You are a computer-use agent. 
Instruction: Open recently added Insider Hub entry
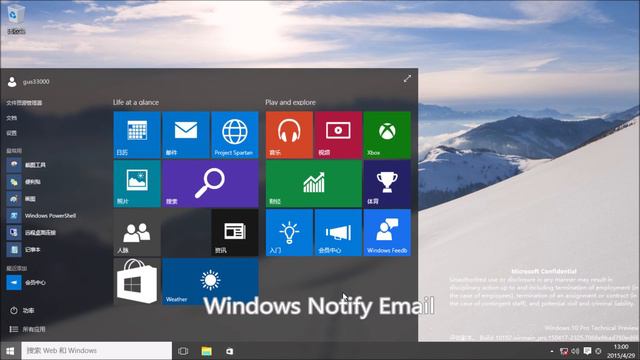pos(26,282)
